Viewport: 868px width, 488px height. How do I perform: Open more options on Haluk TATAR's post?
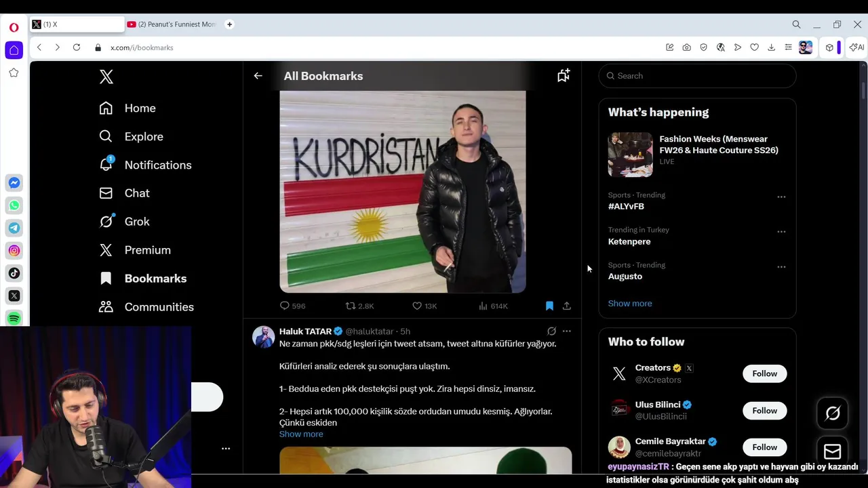point(567,331)
